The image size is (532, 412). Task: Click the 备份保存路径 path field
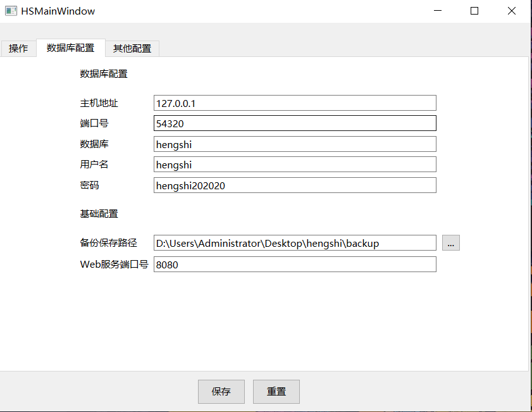coord(295,243)
